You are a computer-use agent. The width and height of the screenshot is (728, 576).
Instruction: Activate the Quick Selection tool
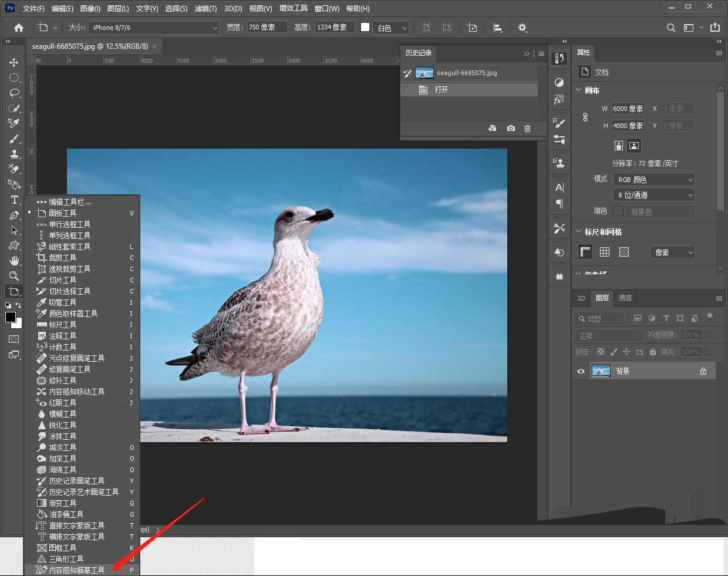(x=14, y=108)
